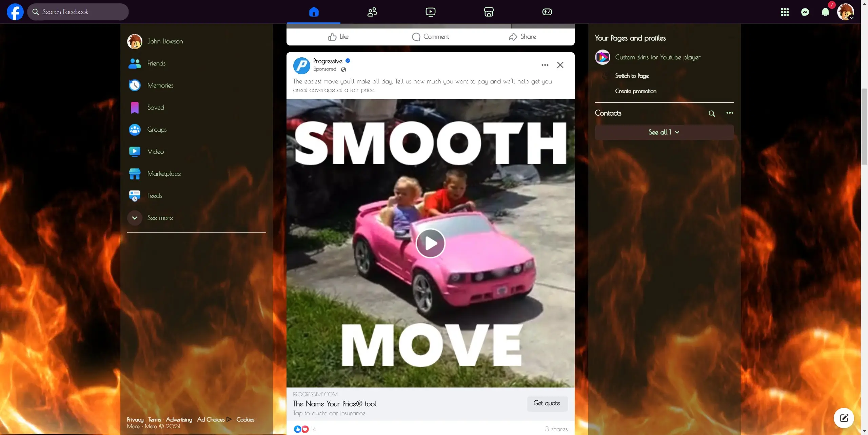The height and width of the screenshot is (435, 868).
Task: Close the Progressive sponsored ad
Action: coord(560,65)
